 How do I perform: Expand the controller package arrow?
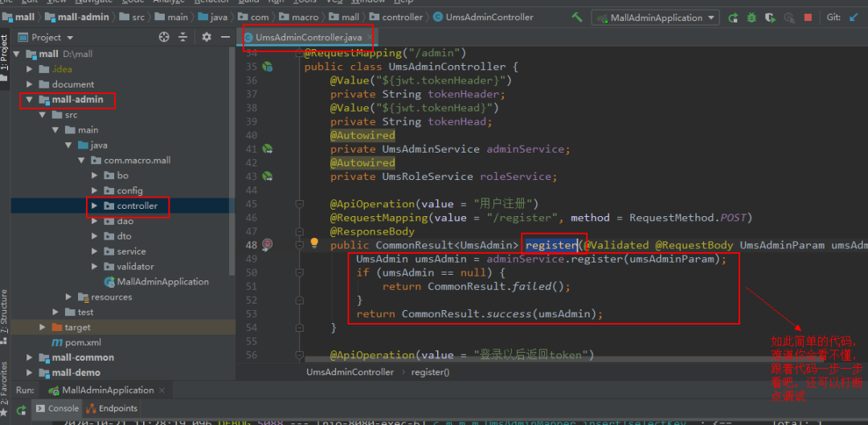(x=93, y=206)
